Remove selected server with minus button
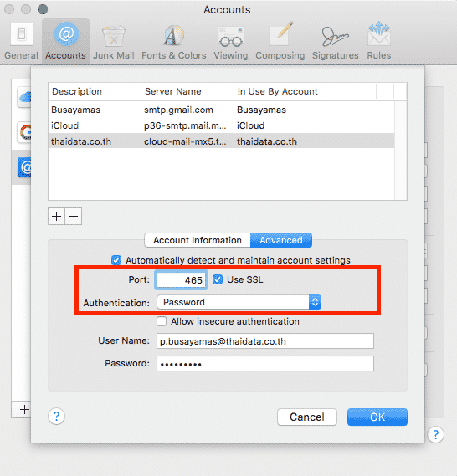Image resolution: width=457 pixels, height=476 pixels. click(x=74, y=216)
